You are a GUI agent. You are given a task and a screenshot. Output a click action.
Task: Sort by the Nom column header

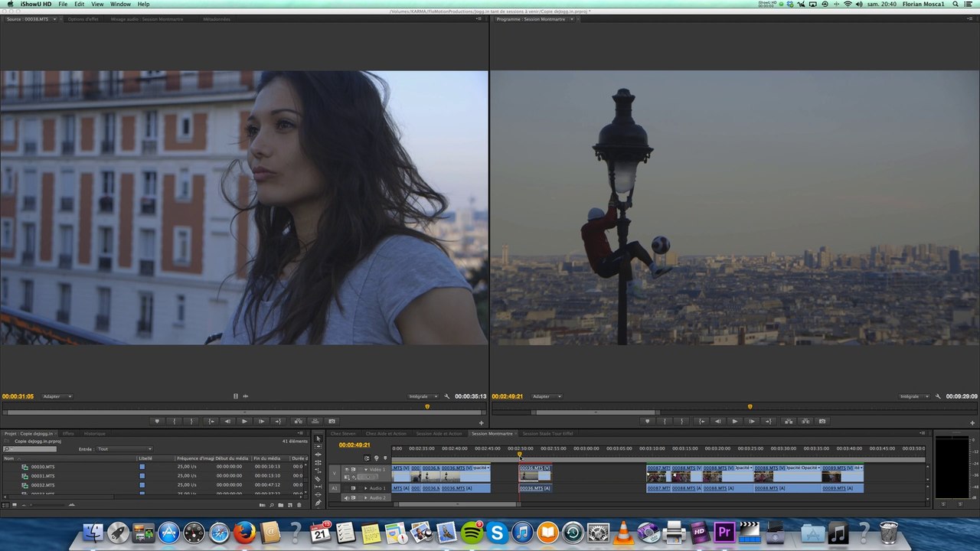point(9,458)
